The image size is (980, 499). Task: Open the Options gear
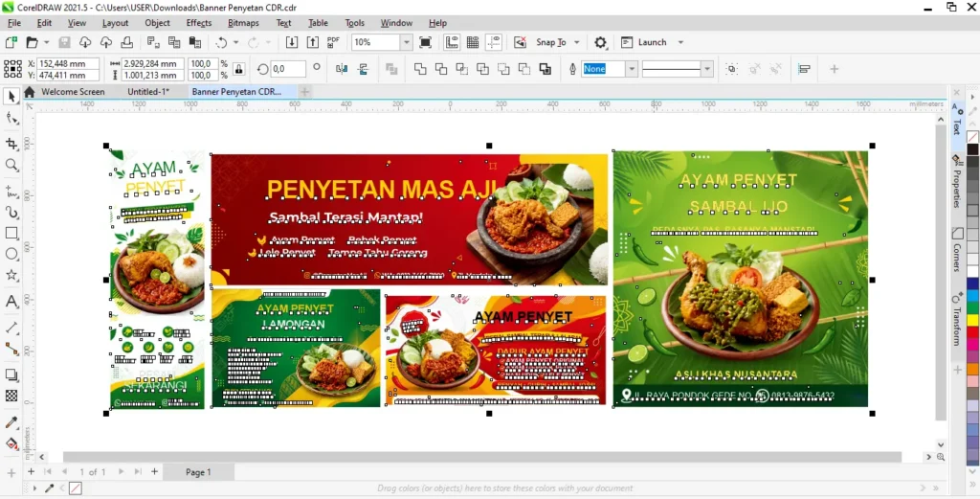pos(600,42)
